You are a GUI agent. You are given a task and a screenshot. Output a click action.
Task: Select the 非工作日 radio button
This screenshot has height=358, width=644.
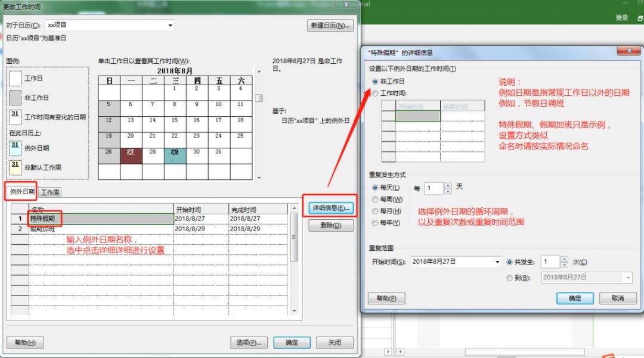374,81
